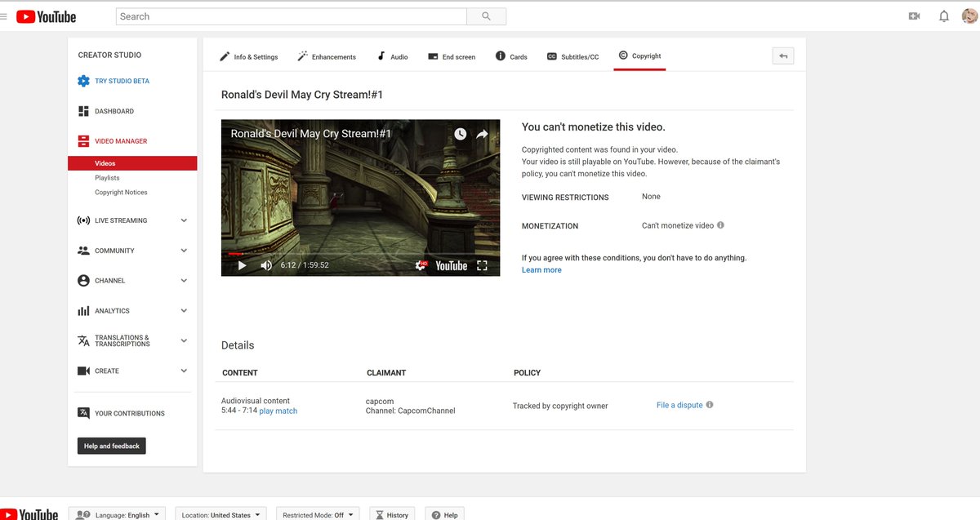Image resolution: width=980 pixels, height=520 pixels.
Task: Click the back arrow button
Action: point(783,56)
